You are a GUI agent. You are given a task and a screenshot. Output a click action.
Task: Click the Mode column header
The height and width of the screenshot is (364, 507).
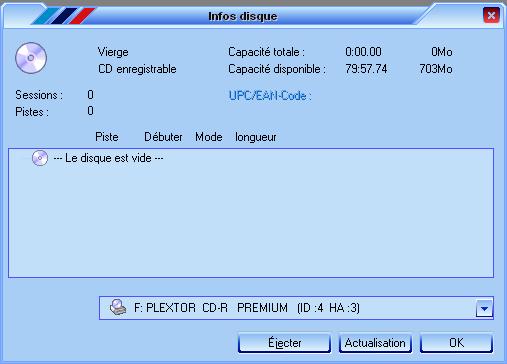coord(209,137)
